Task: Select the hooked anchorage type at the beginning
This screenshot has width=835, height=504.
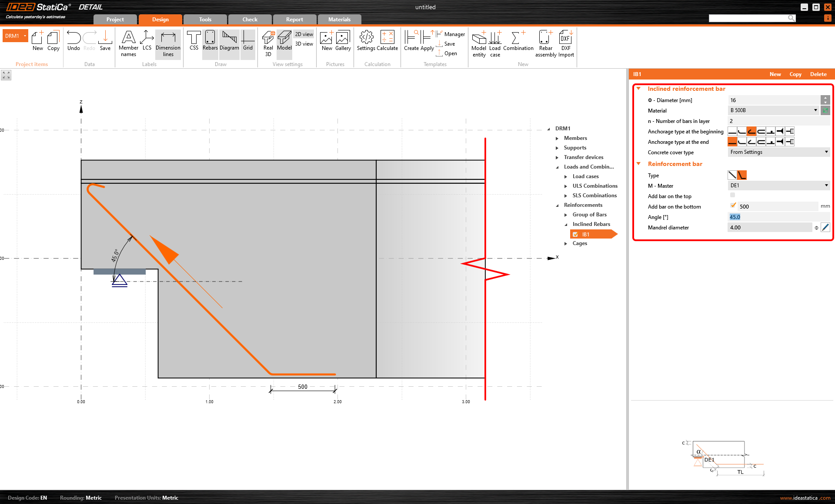Action: tap(751, 131)
